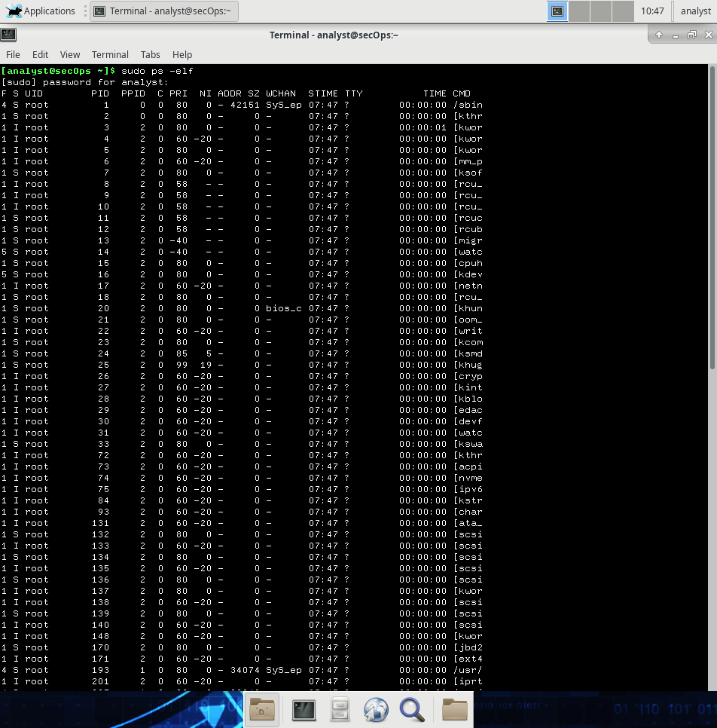The width and height of the screenshot is (717, 728).
Task: Click the '[sudo] password for analyst:' line
Action: [84, 82]
